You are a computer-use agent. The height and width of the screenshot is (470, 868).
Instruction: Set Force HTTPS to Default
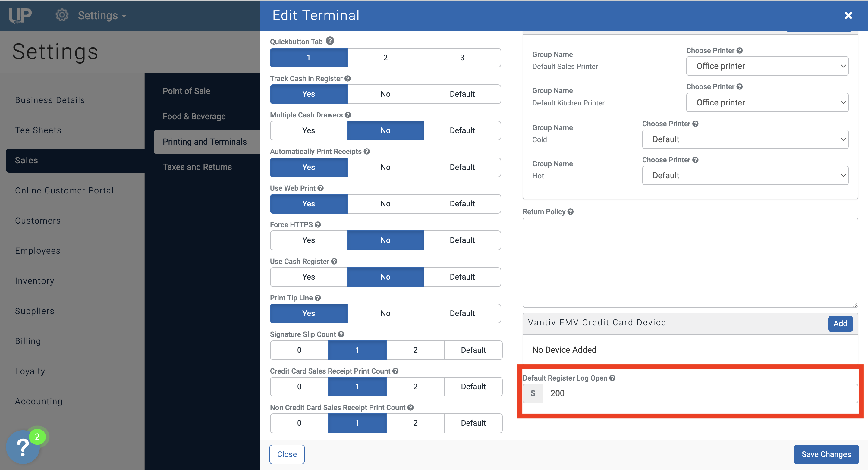(x=462, y=240)
